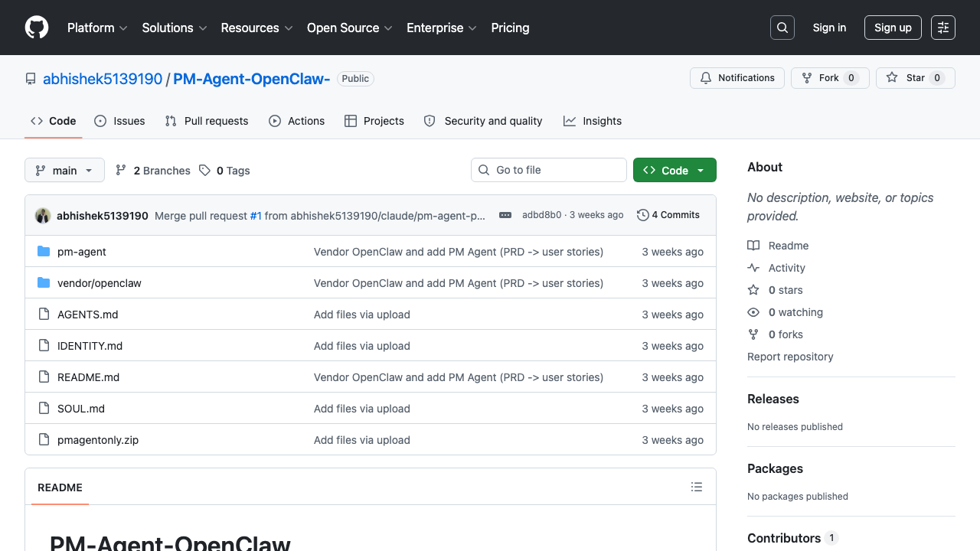Open the Solutions dropdown menu
Viewport: 980px width, 551px height.
pos(175,28)
